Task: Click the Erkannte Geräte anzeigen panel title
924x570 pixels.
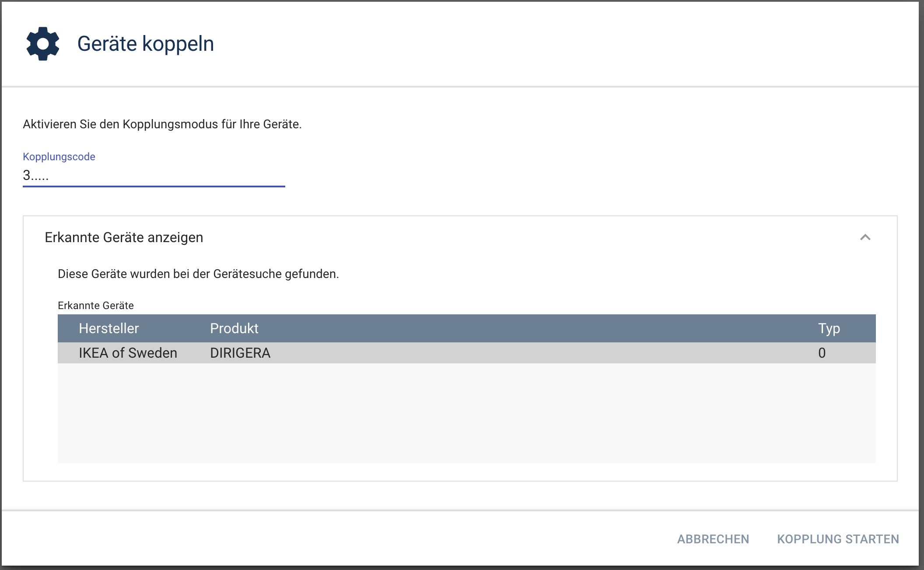Action: click(x=124, y=237)
